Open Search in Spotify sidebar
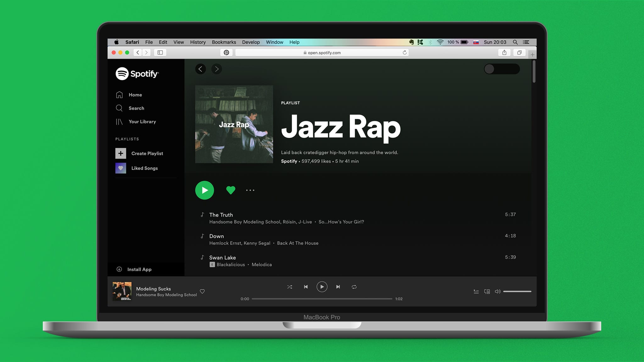Viewport: 644px width, 362px height. [x=130, y=108]
